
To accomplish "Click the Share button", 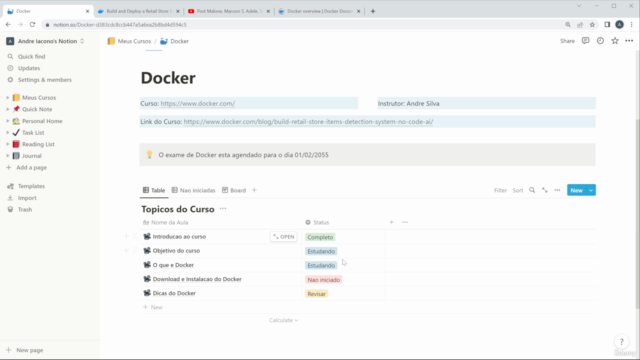I will click(567, 41).
